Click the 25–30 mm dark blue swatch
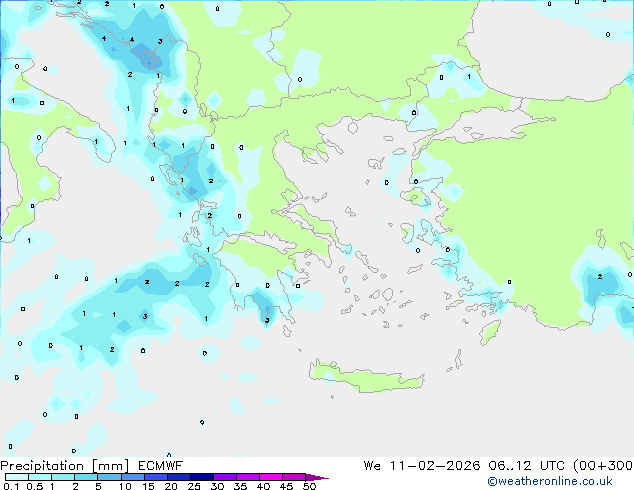The width and height of the screenshot is (634, 490). pos(201,477)
